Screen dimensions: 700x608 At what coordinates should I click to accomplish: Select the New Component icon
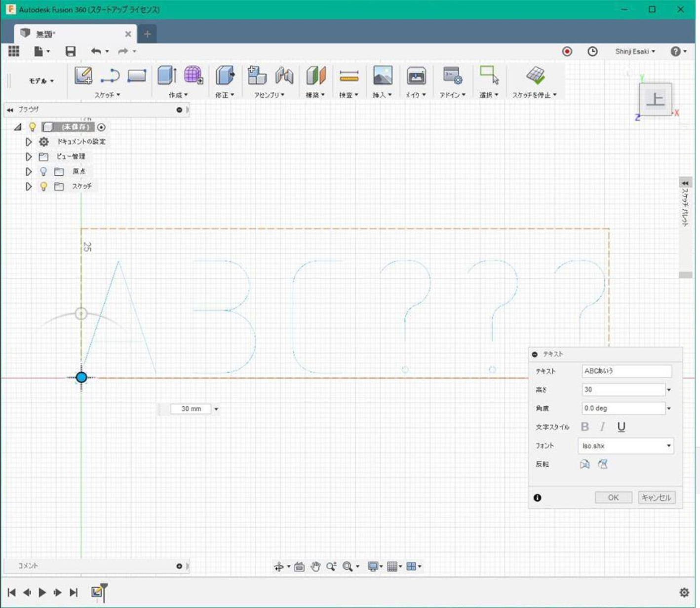[257, 76]
